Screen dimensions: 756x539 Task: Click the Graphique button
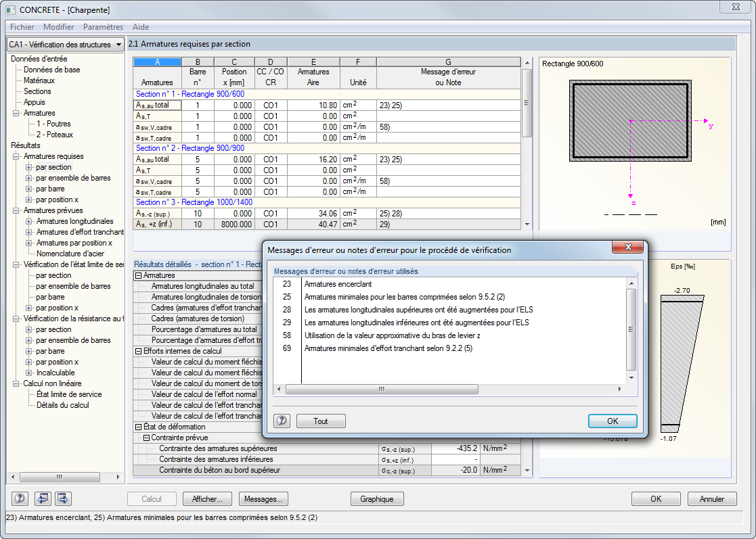coord(376,499)
